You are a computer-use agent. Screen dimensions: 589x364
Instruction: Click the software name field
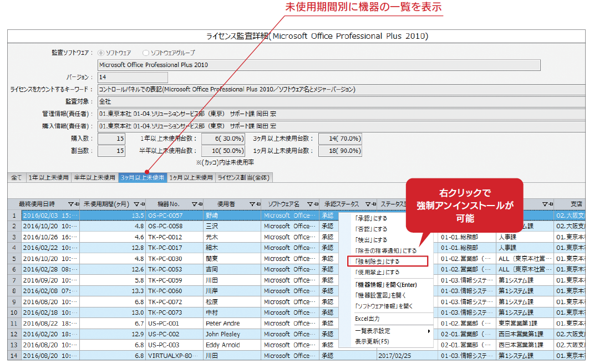click(319, 65)
